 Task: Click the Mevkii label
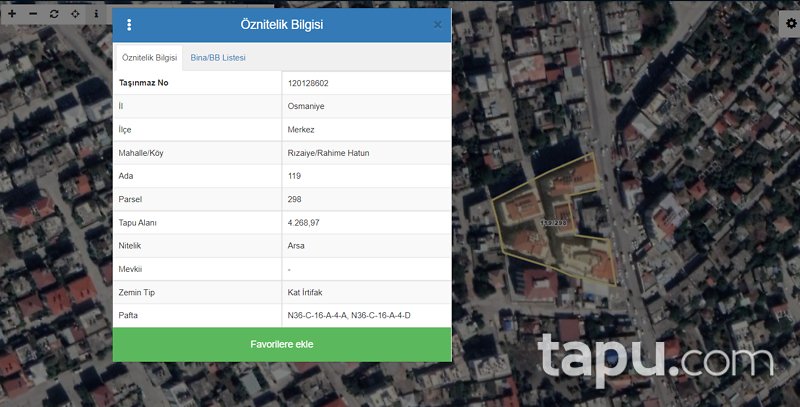coord(130,269)
